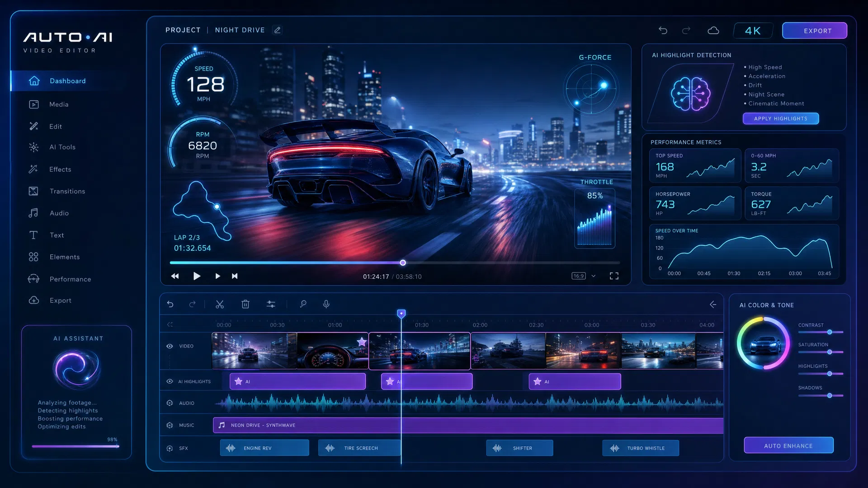
Task: Open the microphone voiceover recording icon
Action: pos(326,305)
